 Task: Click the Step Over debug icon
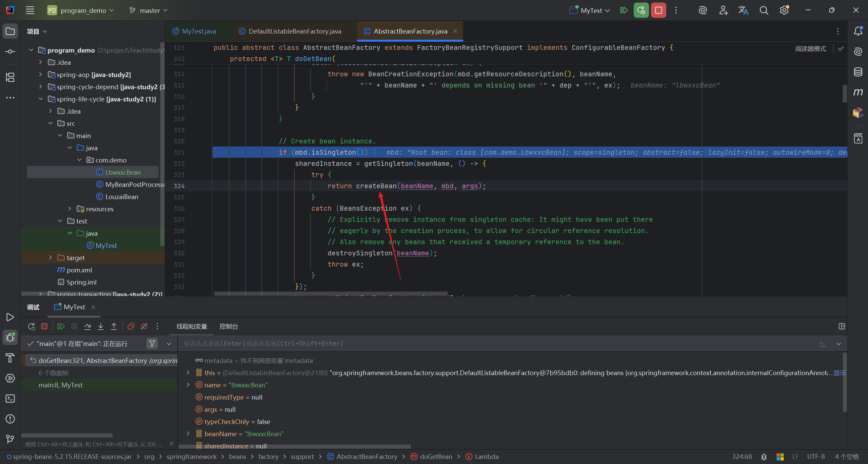(x=87, y=326)
